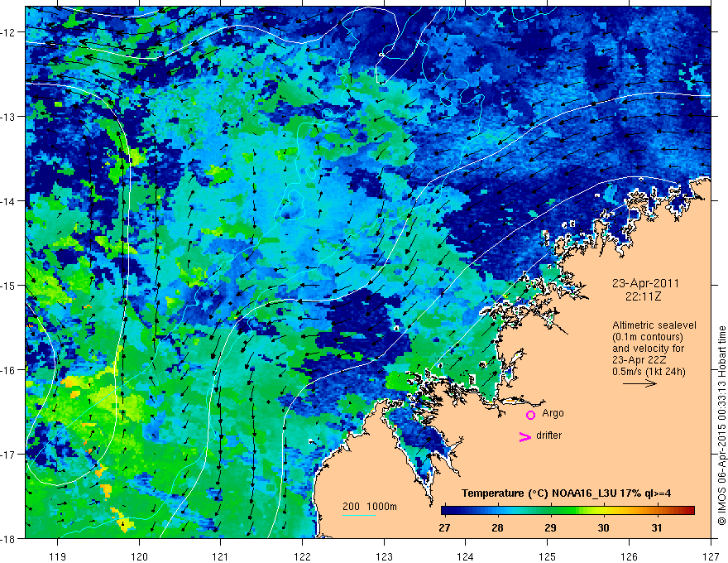Click the longitude axis label 126

click(629, 556)
